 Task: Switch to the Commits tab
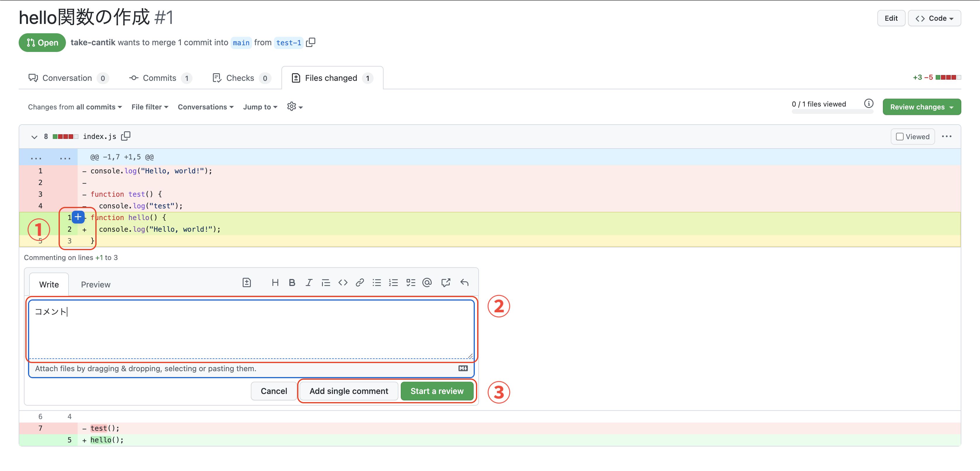[x=160, y=78]
